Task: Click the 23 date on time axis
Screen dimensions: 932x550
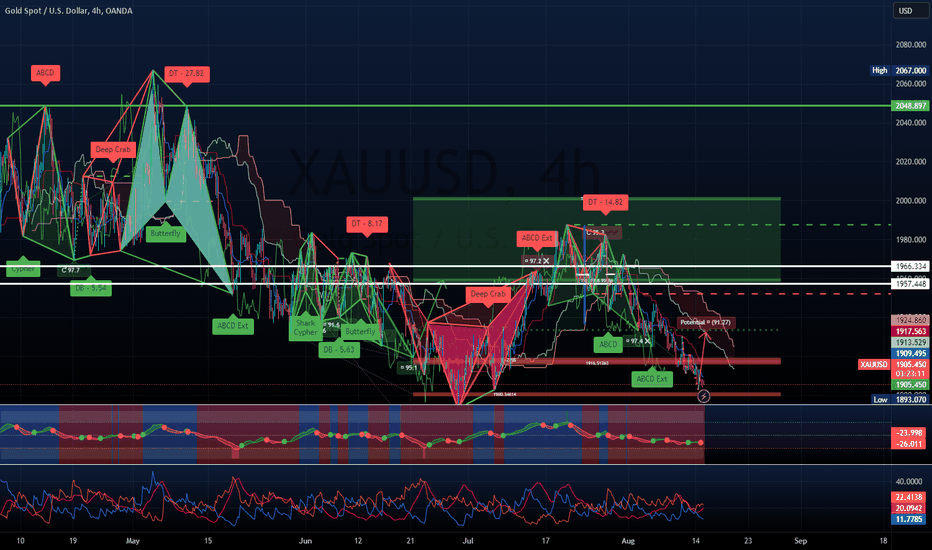Action: tap(748, 540)
